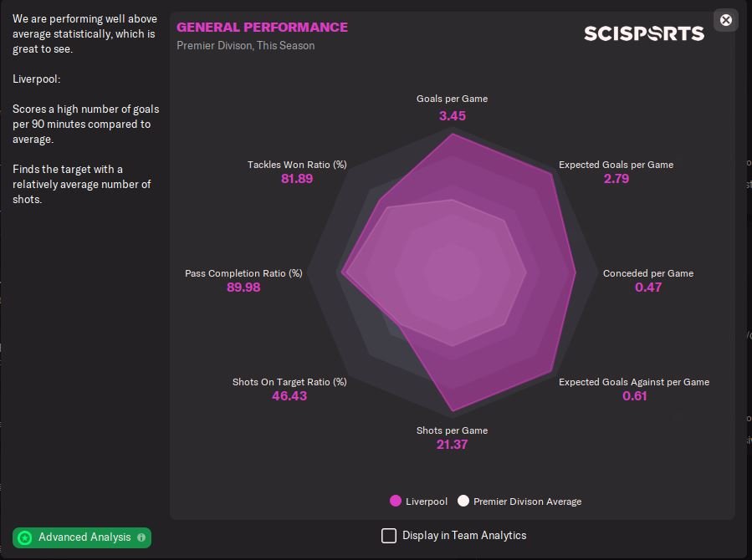752x560 pixels.
Task: Select the Pass Completion Ratio label
Action: tap(243, 273)
